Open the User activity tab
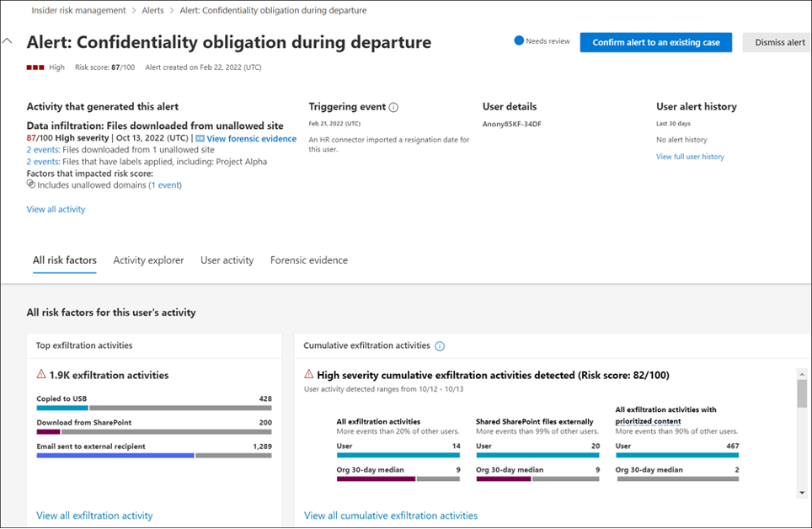This screenshot has height=529, width=812. click(227, 260)
